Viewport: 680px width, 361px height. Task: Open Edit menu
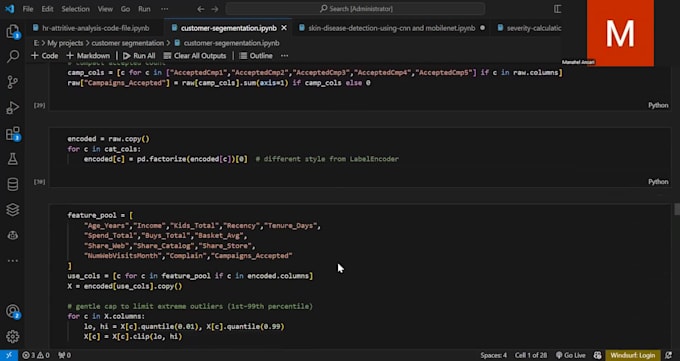tap(47, 9)
